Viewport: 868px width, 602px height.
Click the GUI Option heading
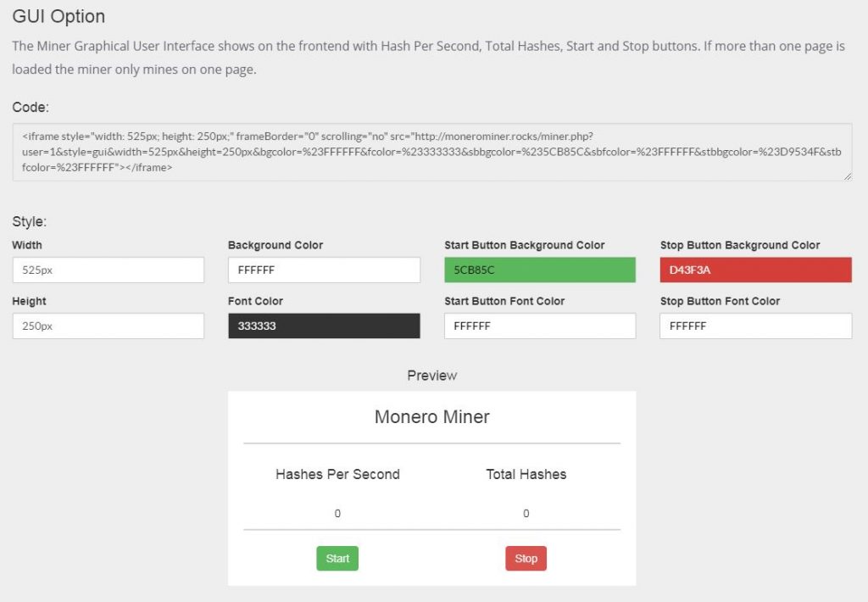[x=58, y=17]
